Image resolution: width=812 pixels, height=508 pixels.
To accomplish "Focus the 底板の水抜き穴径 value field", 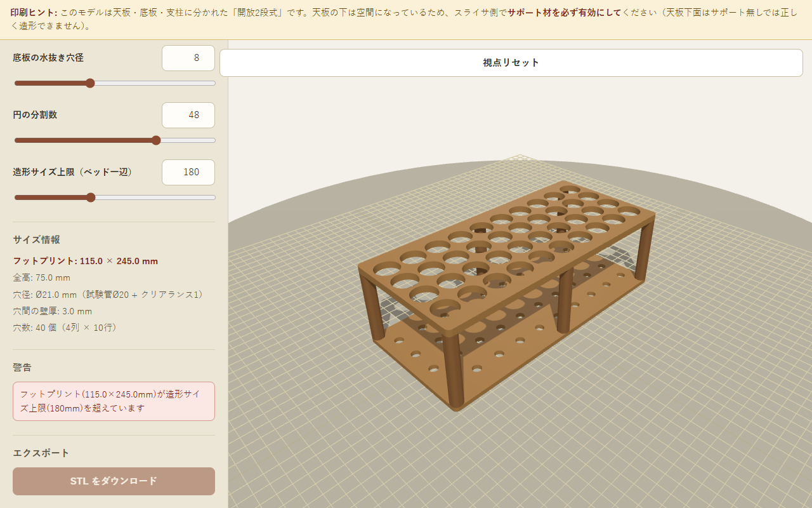I will coord(188,58).
